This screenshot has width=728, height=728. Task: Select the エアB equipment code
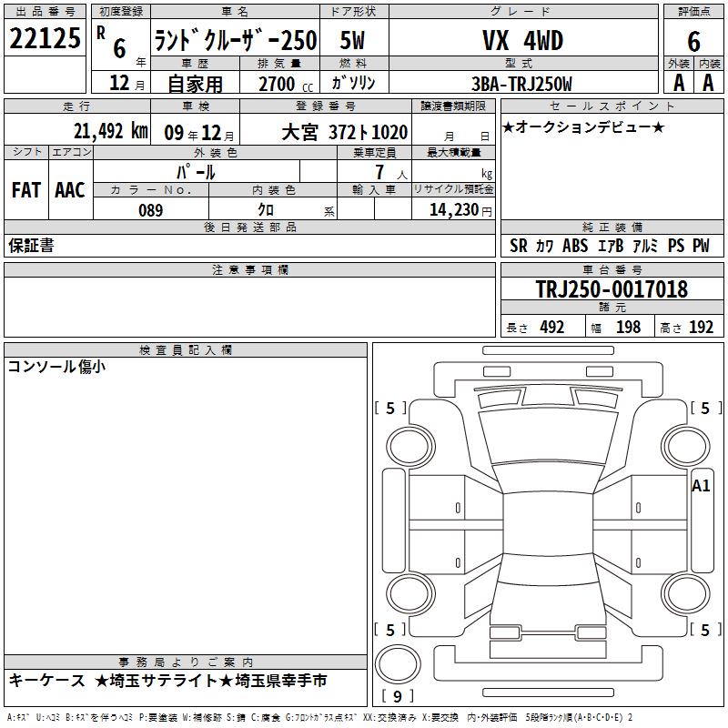pyautogui.click(x=610, y=246)
